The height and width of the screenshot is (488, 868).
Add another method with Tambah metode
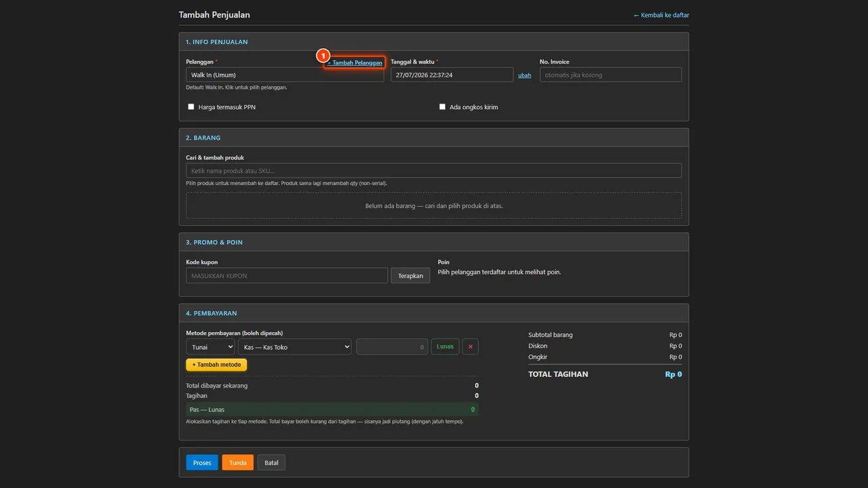point(216,365)
